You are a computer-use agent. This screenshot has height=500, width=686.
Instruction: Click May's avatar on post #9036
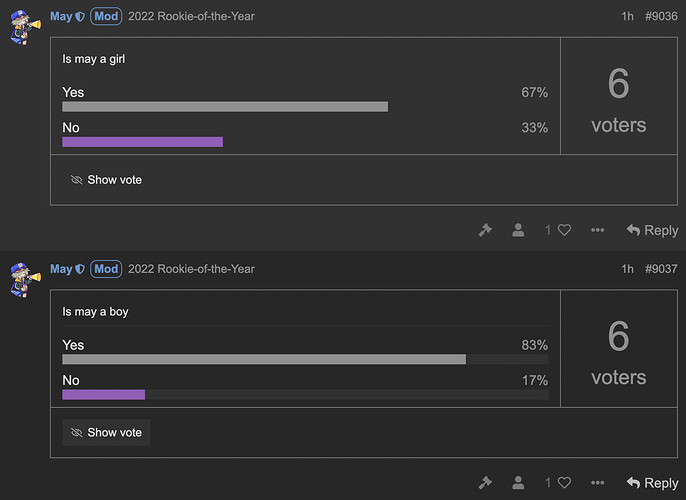[25, 27]
